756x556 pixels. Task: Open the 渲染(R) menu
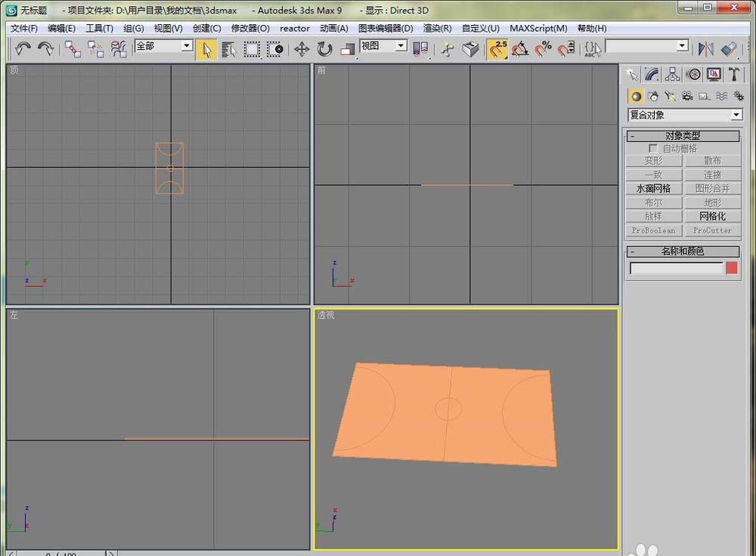point(437,29)
